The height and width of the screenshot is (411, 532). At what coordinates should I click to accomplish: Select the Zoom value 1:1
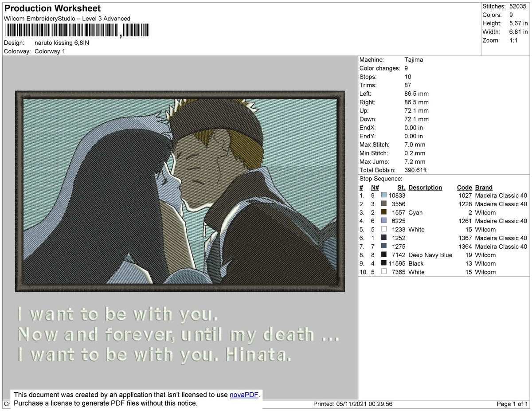coord(514,40)
